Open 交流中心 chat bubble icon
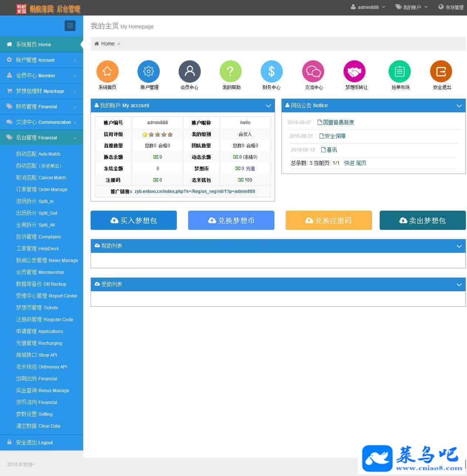The height and width of the screenshot is (476, 467). coord(313,72)
